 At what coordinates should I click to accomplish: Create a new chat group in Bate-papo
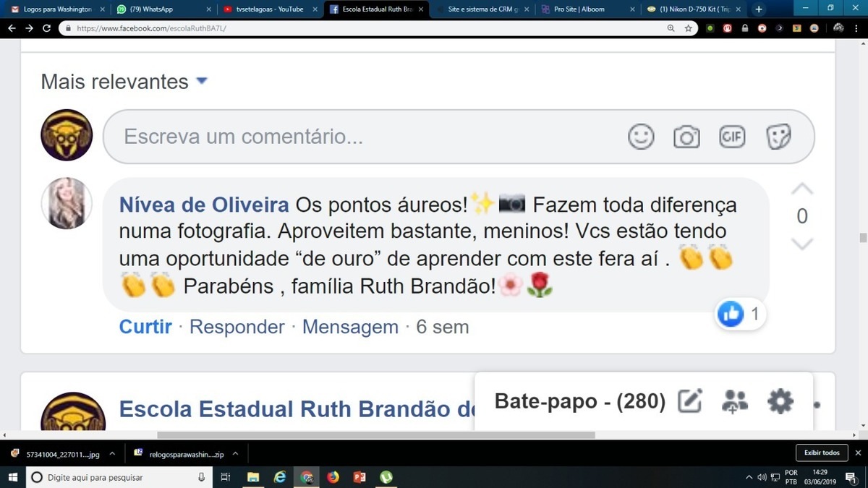click(x=735, y=401)
